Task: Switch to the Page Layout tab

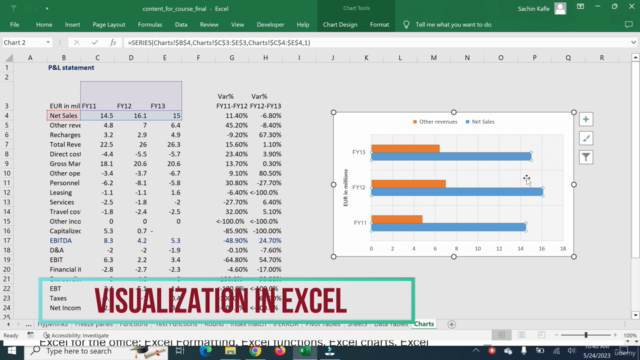Action: coord(109,24)
